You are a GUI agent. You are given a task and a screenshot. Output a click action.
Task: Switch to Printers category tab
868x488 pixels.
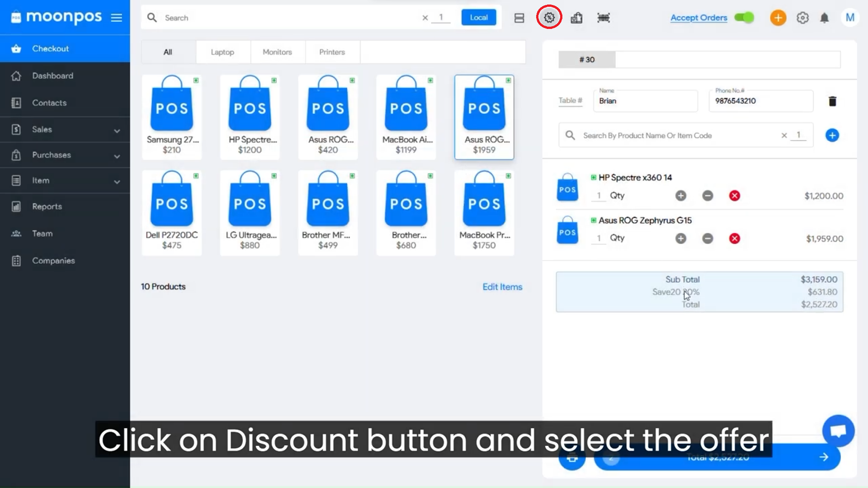click(x=332, y=52)
